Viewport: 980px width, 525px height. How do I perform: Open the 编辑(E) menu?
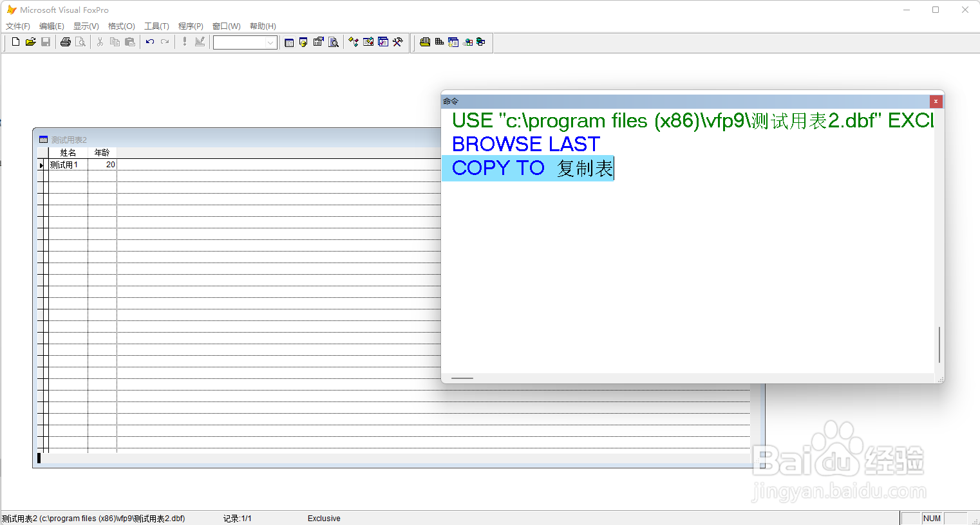52,26
